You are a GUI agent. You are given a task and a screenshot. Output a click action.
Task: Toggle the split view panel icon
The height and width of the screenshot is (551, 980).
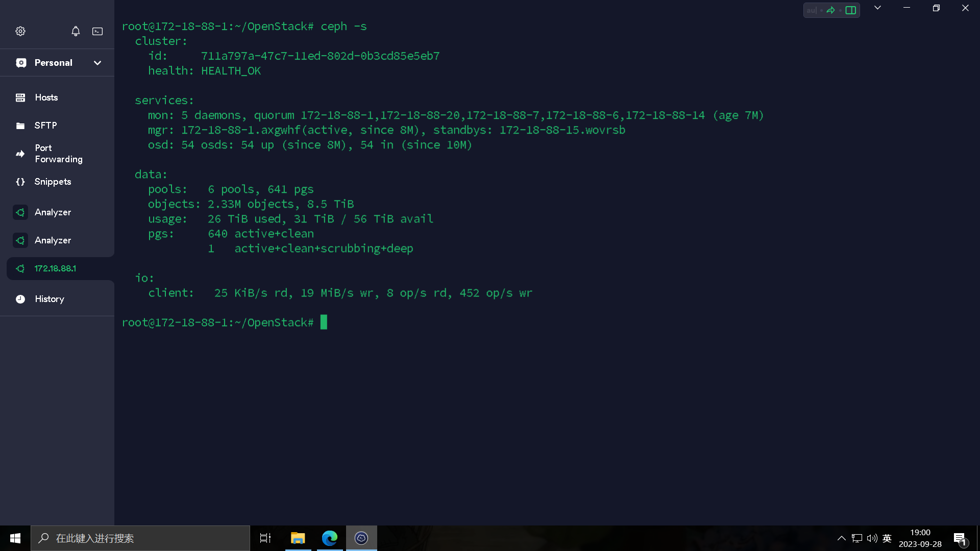(x=850, y=10)
